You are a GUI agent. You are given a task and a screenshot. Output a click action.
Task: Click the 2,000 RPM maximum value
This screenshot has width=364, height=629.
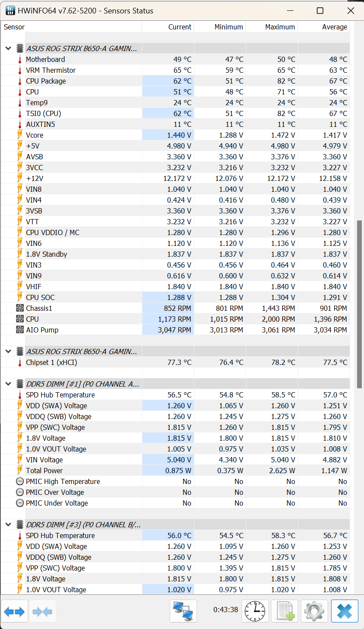pos(278,319)
